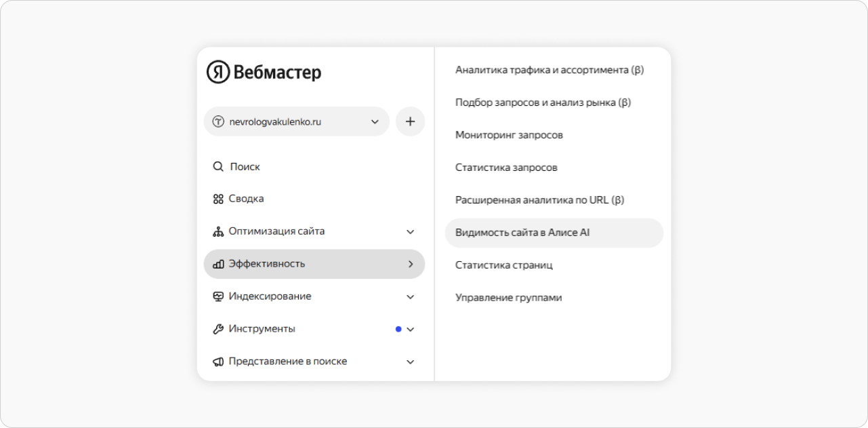868x428 pixels.
Task: Open the nevrologvakulenko.ru site selector
Action: 297,122
